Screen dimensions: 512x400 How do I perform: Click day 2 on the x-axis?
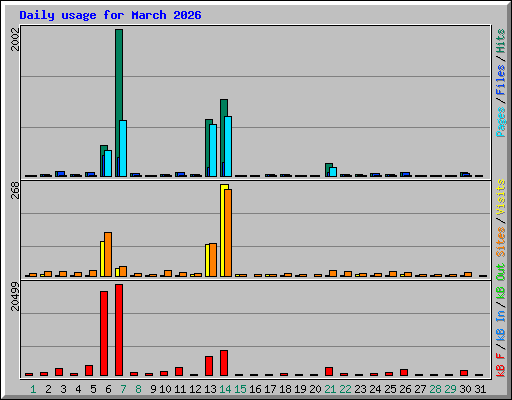click(48, 389)
